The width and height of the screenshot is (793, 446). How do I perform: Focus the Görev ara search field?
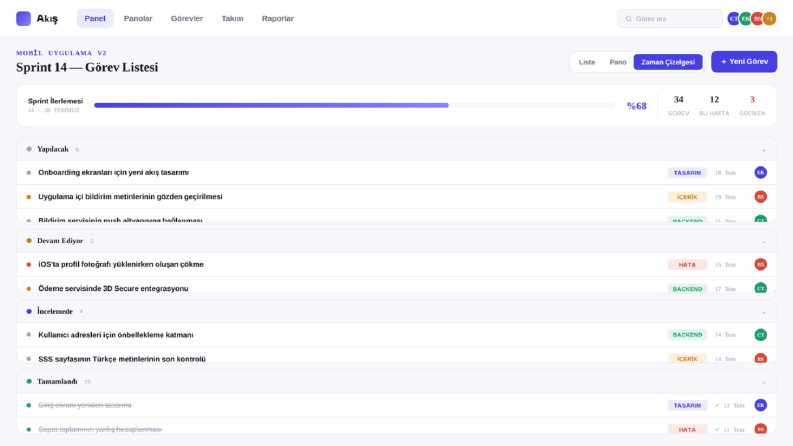[x=670, y=19]
